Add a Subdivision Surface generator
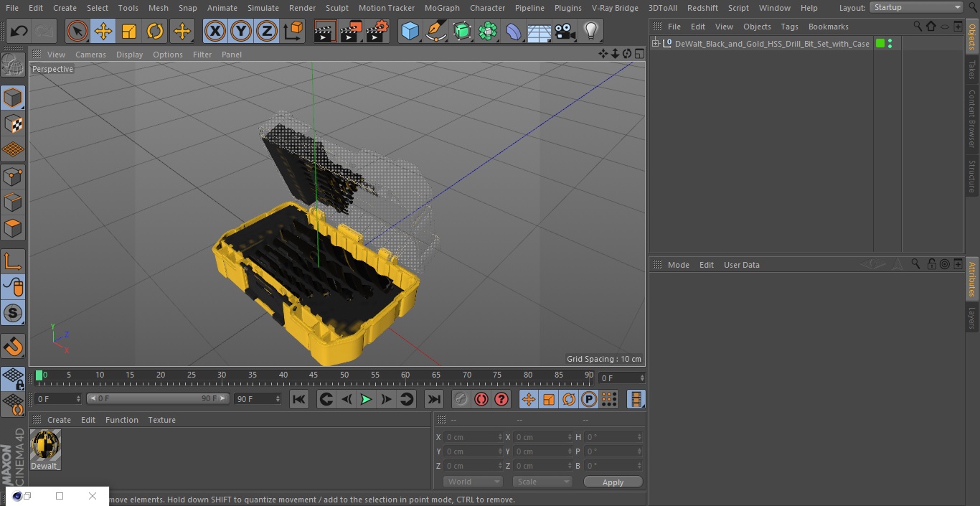The width and height of the screenshot is (980, 506). [x=462, y=31]
